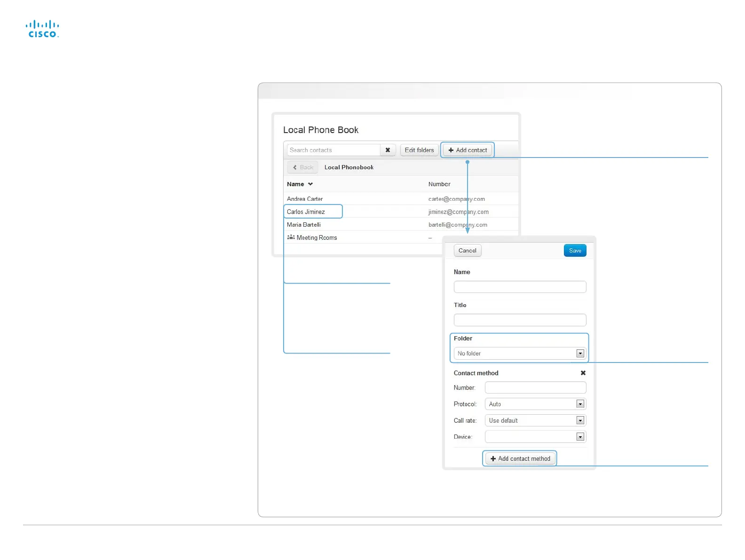Cancel the contact form
745x560 pixels.
pos(467,251)
